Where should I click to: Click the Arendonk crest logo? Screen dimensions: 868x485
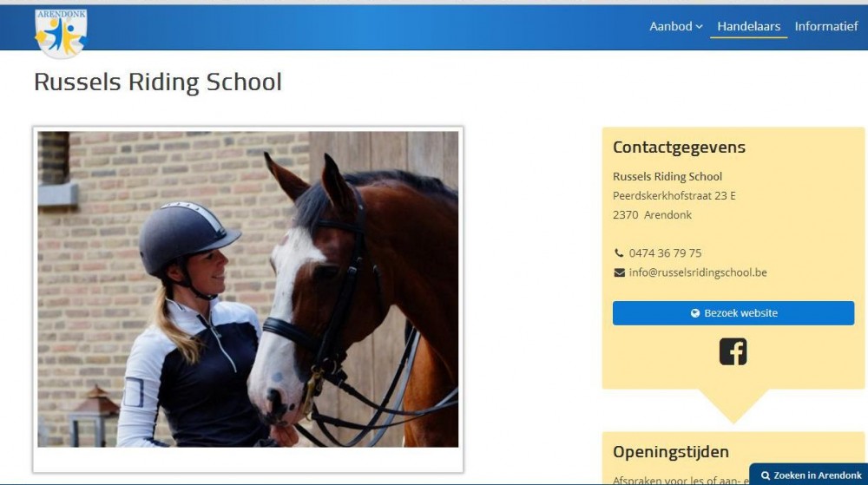pyautogui.click(x=61, y=33)
